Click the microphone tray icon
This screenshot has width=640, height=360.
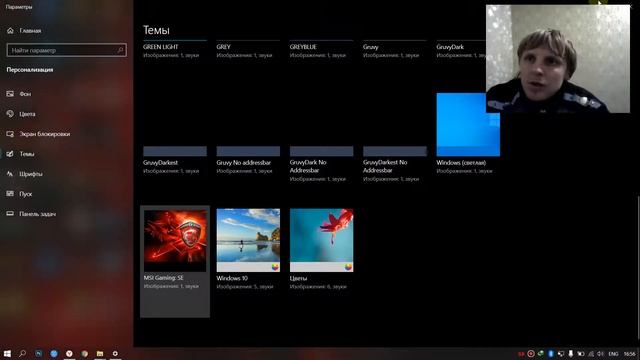[571, 354]
